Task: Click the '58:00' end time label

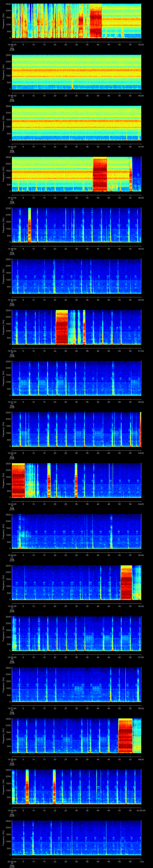Action: point(141,708)
